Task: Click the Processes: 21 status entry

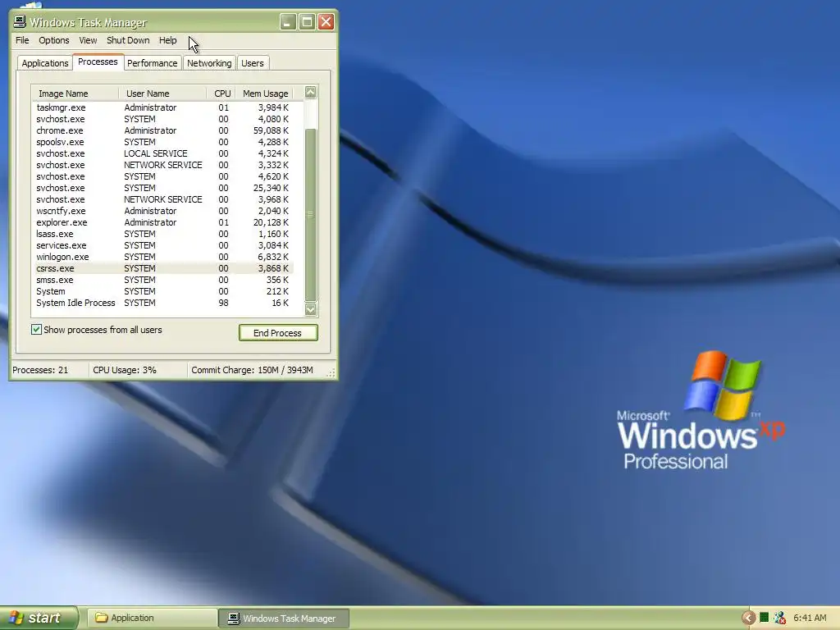Action: click(40, 370)
